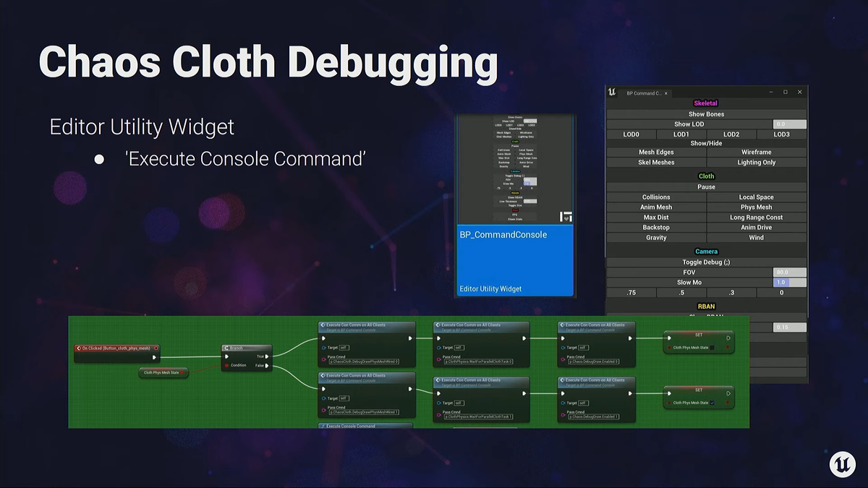Click the exec output pin of the DebugDraw.Enabled 0 node

pyautogui.click(x=630, y=338)
